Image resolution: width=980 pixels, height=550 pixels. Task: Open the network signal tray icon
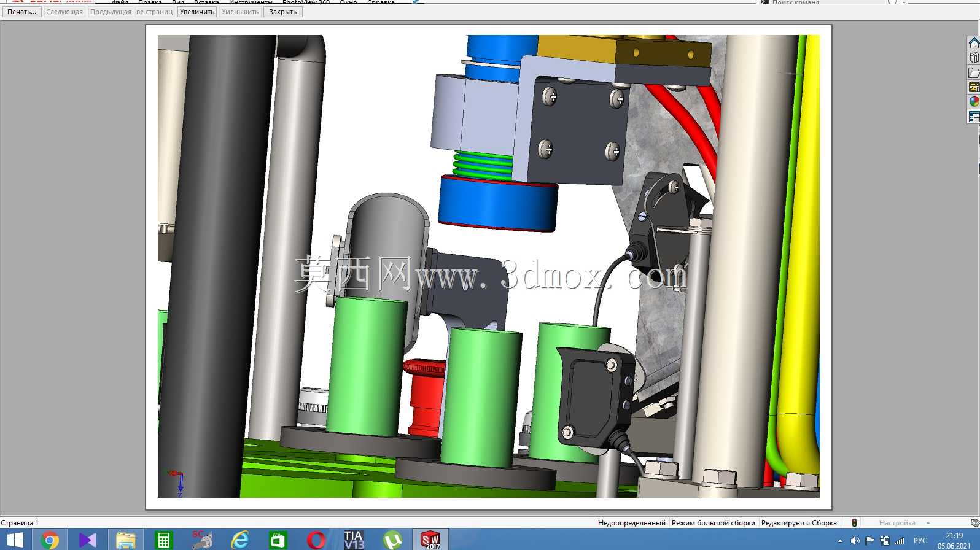[900, 541]
